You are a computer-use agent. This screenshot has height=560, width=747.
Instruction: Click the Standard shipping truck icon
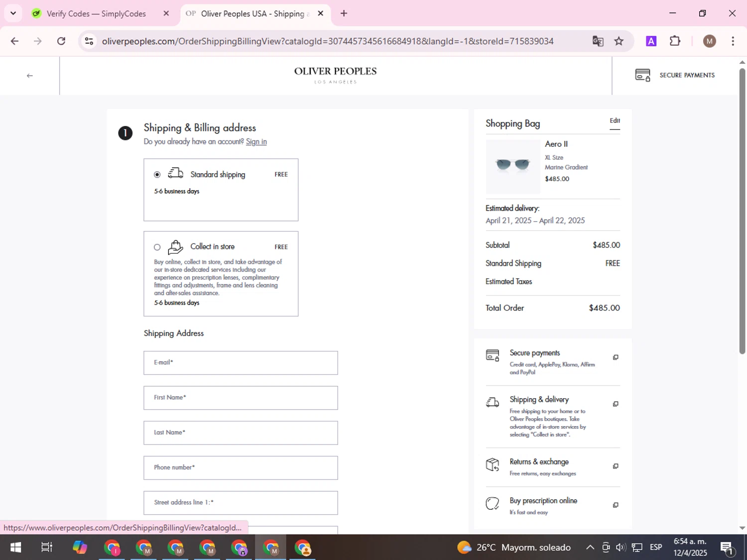[175, 173]
